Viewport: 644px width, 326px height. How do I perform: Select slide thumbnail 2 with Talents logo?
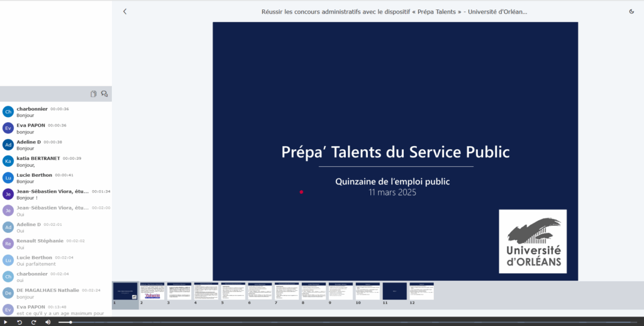coord(152,291)
